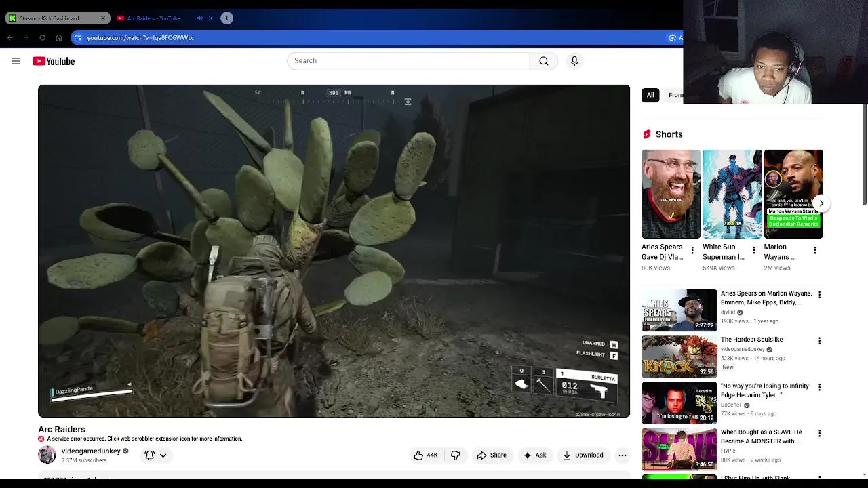Open menu for Aries Spears on Marlon Wayans
This screenshot has width=868, height=488.
coord(819,295)
